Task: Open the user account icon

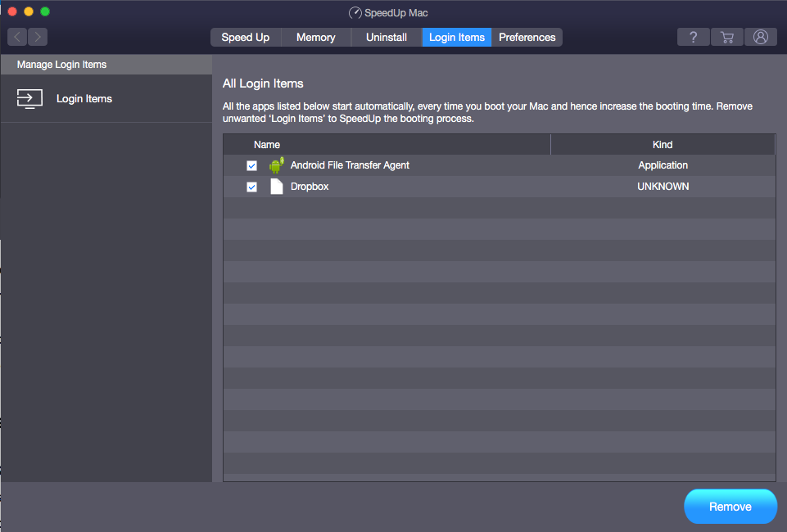Action: [760, 37]
